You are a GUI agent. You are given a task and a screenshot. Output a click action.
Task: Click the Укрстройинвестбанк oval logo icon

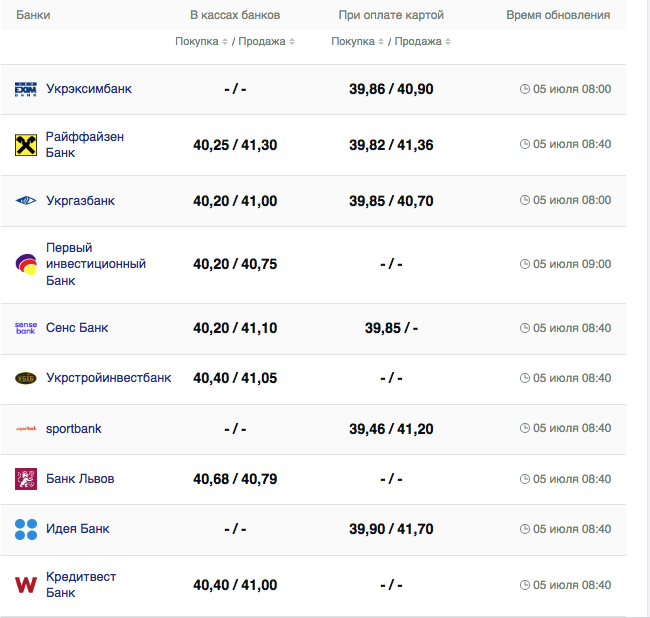point(26,378)
